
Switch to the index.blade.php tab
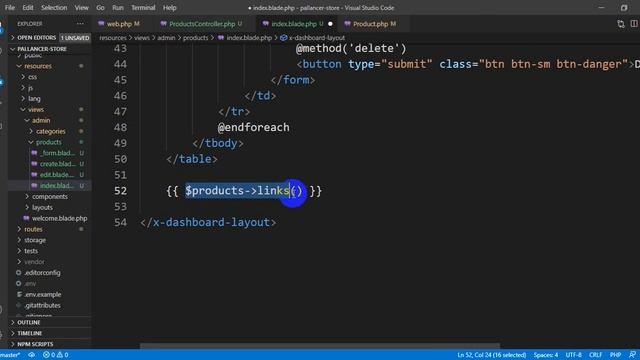pyautogui.click(x=295, y=24)
